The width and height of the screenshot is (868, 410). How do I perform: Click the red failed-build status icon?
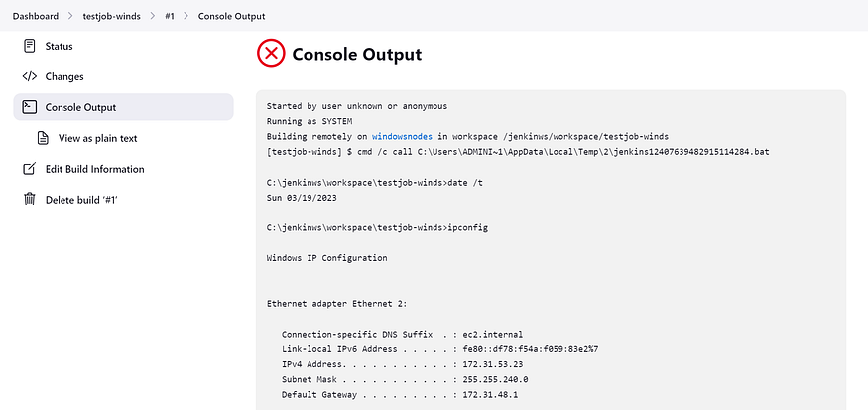tap(271, 54)
